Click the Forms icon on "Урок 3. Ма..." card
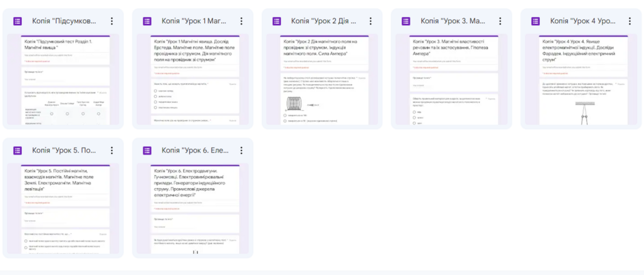 click(x=406, y=21)
